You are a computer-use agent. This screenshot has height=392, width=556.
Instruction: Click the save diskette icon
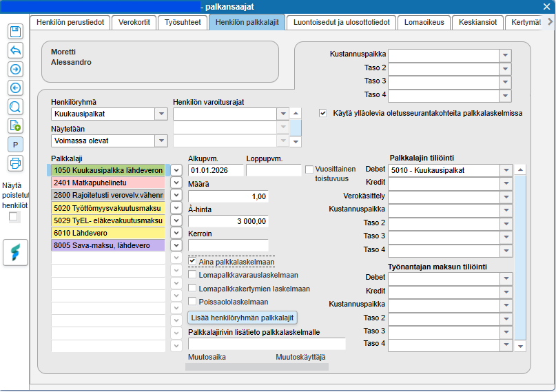click(15, 32)
